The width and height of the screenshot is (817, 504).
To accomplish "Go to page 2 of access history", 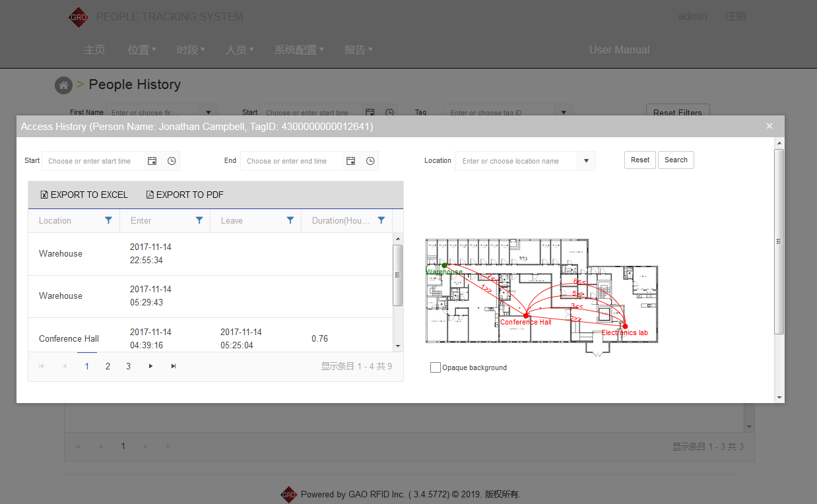I will point(108,366).
